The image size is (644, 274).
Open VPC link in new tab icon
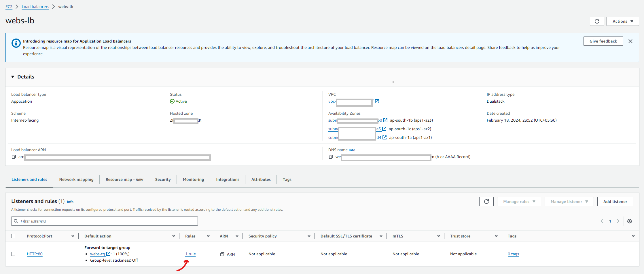(377, 101)
